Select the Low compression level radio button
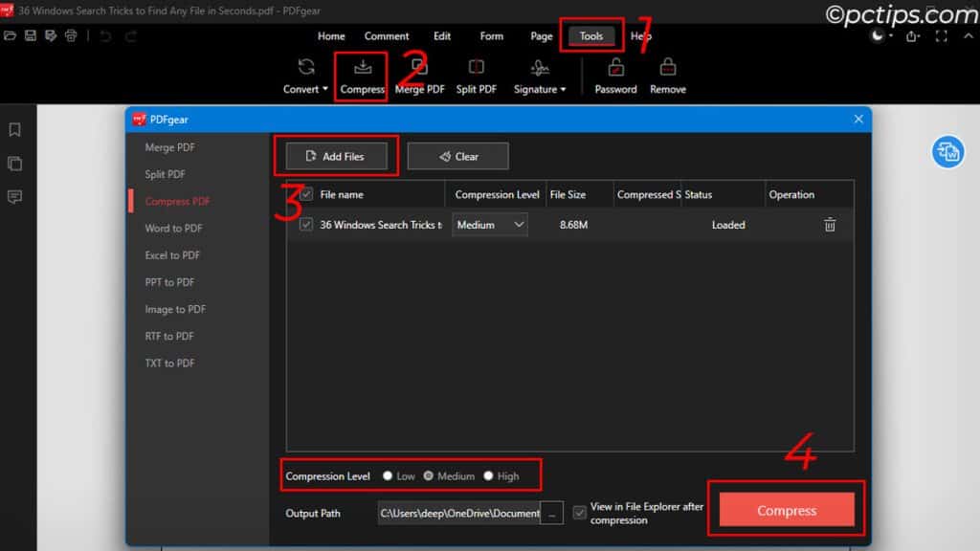 (x=387, y=476)
